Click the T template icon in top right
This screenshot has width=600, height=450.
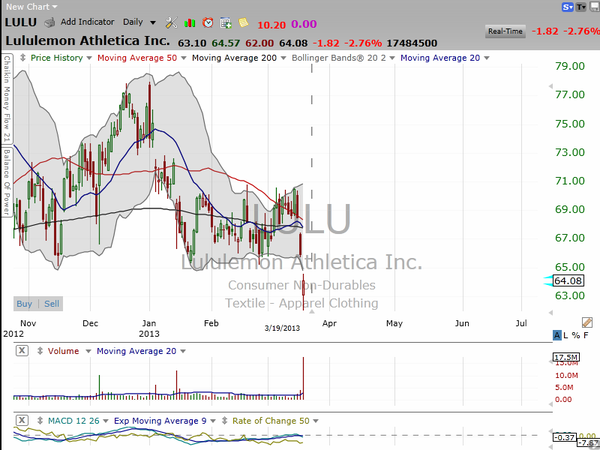coord(581,6)
